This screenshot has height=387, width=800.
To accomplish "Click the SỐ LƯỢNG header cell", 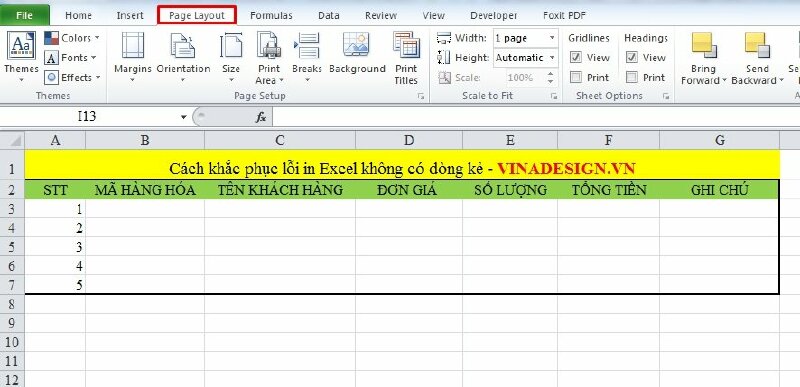I will 510,190.
